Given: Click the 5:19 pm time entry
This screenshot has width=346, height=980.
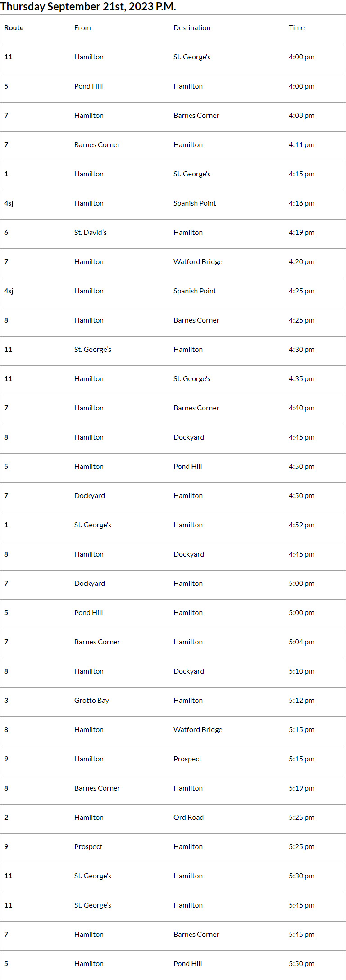Looking at the screenshot, I should click(301, 788).
